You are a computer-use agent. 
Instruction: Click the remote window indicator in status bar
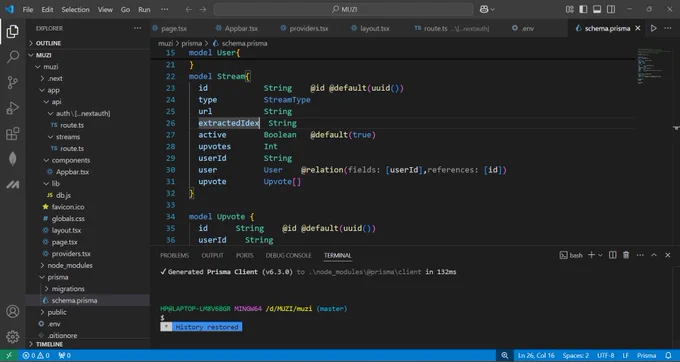tap(9, 355)
